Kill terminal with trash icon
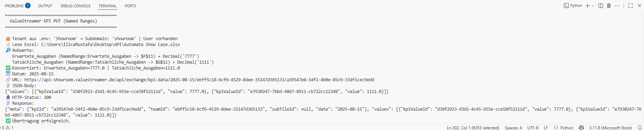The image size is (644, 130). point(609,6)
